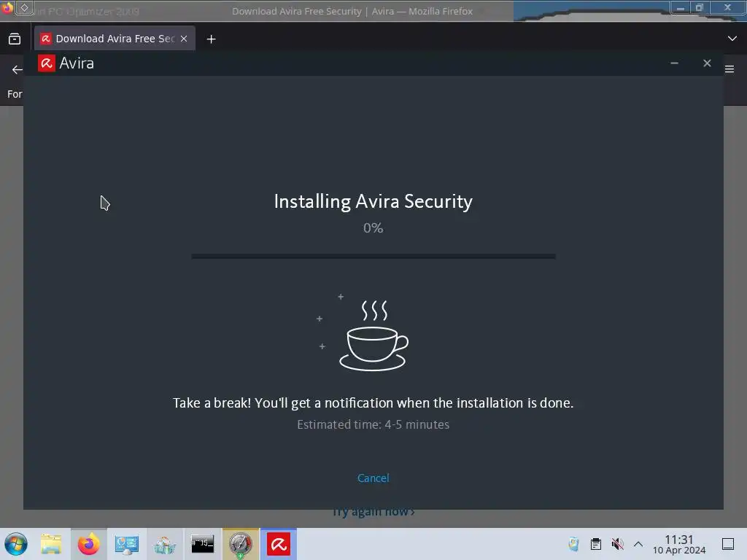Image resolution: width=747 pixels, height=560 pixels.
Task: Switch to Avira installer in taskbar
Action: 279,544
